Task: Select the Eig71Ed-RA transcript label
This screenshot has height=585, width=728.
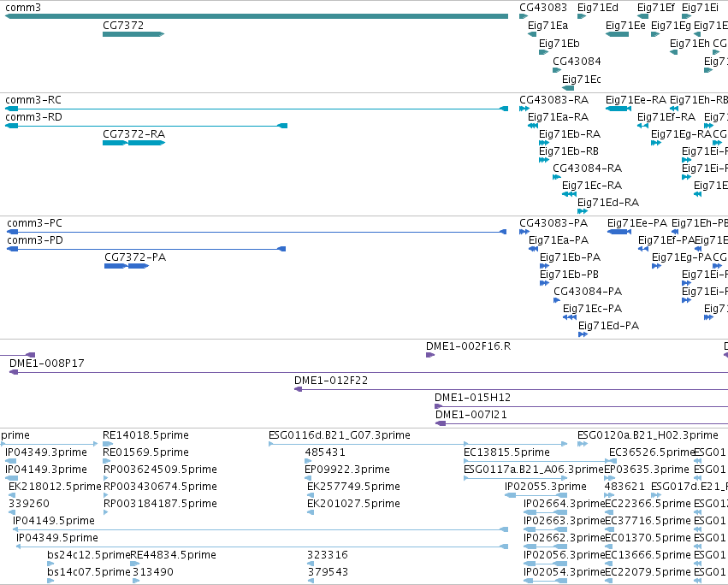Action: coord(607,203)
